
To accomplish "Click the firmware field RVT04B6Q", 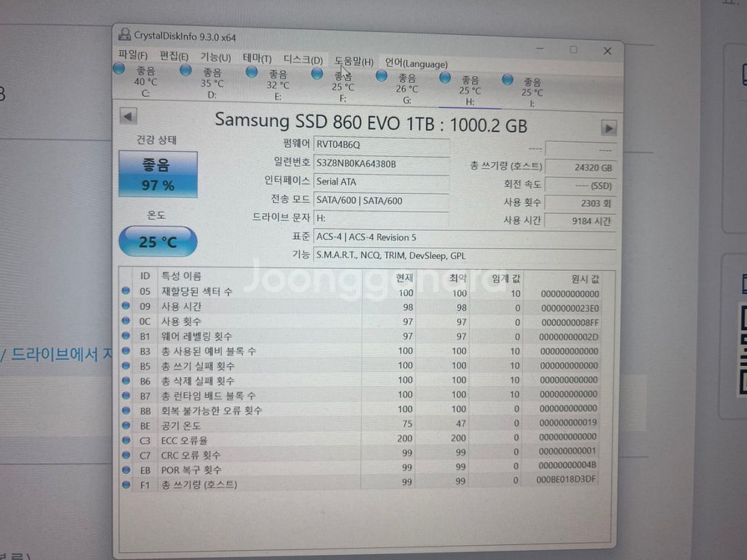I will pos(381,145).
